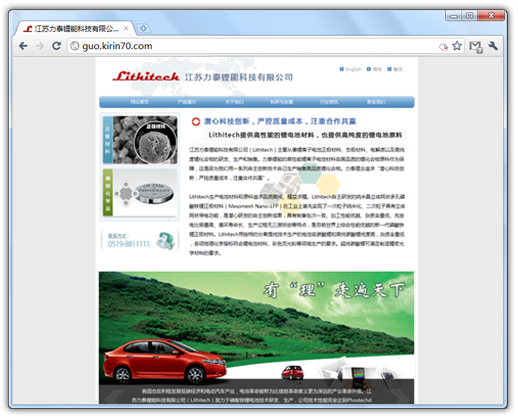The height and width of the screenshot is (418, 518).
Task: Select the 江苏力泰锂能科技有限公司 browser tab
Action: tap(75, 29)
